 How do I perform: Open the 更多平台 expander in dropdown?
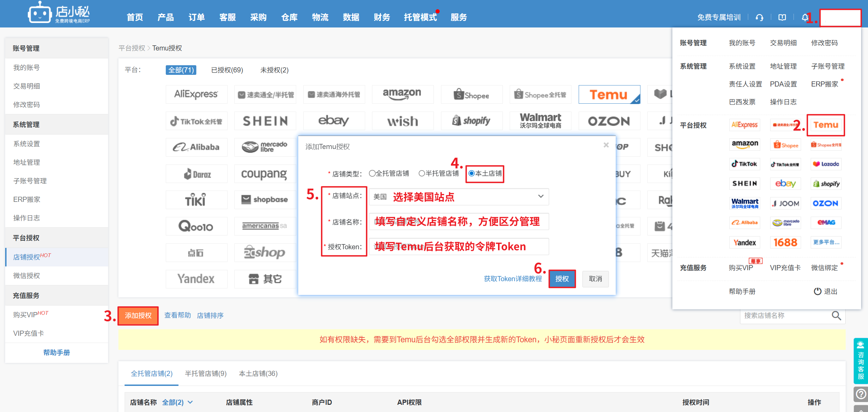click(x=826, y=242)
